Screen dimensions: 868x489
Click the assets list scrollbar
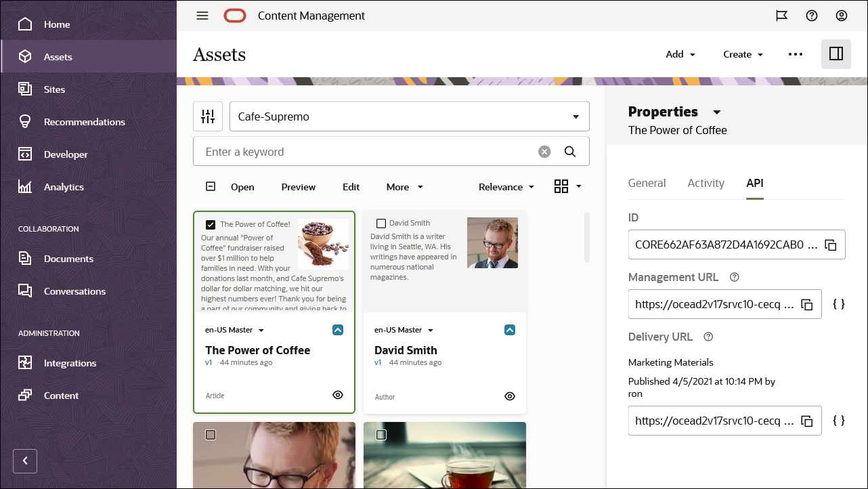[587, 237]
